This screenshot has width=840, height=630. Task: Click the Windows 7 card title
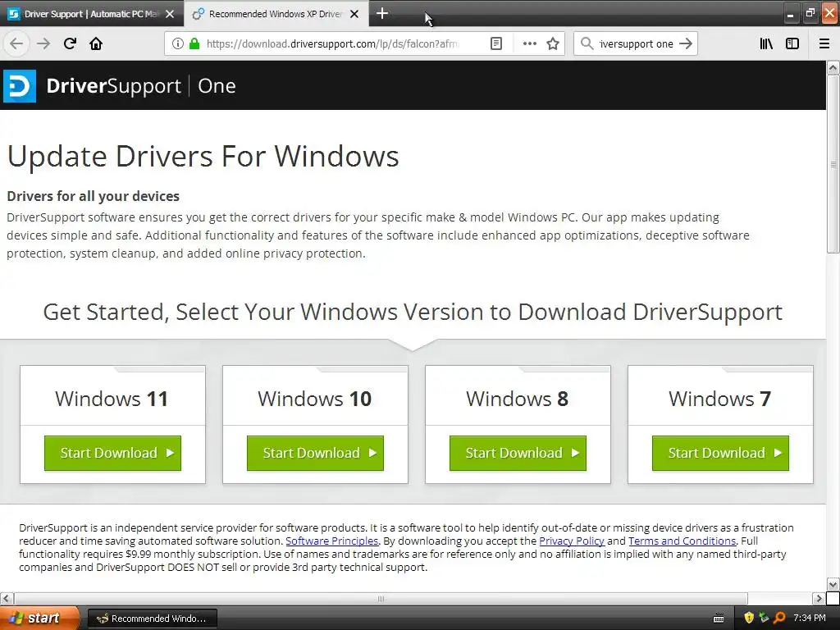click(719, 399)
